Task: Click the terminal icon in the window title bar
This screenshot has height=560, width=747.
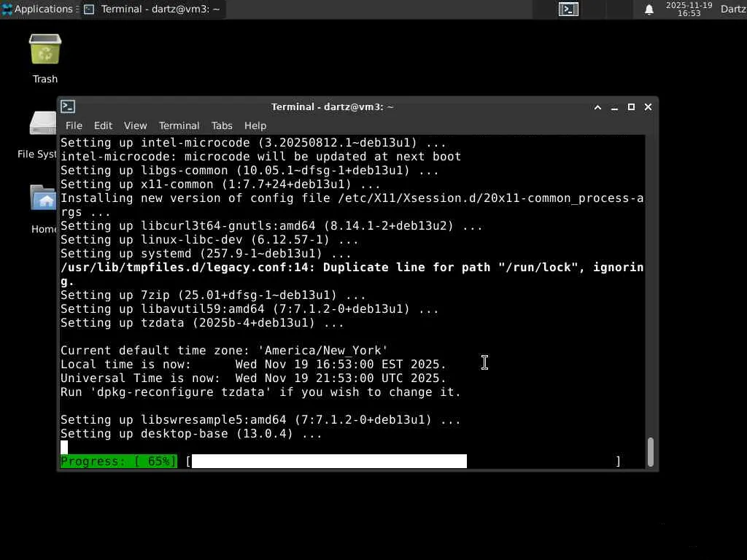Action: 68,106
